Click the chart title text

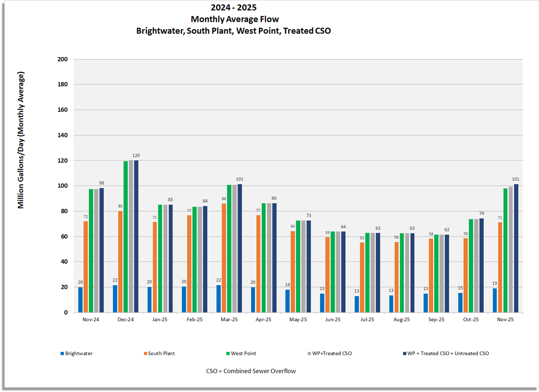(233, 19)
